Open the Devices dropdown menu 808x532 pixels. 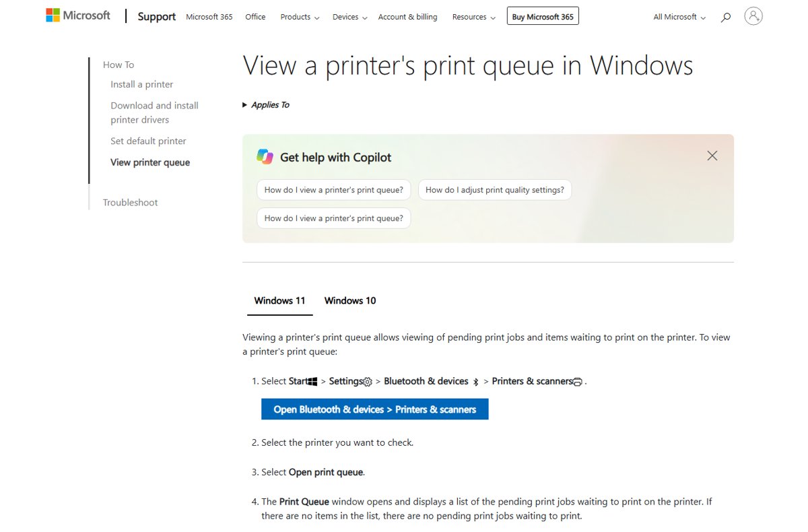350,17
